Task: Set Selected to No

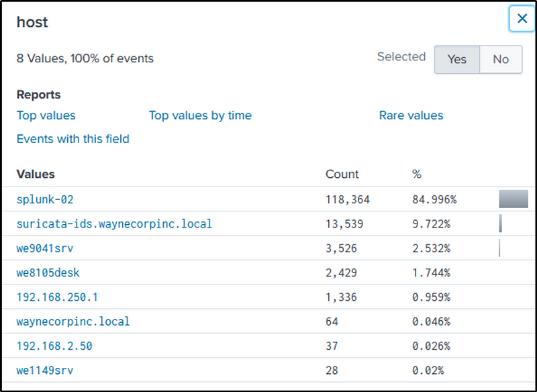Action: pyautogui.click(x=501, y=59)
